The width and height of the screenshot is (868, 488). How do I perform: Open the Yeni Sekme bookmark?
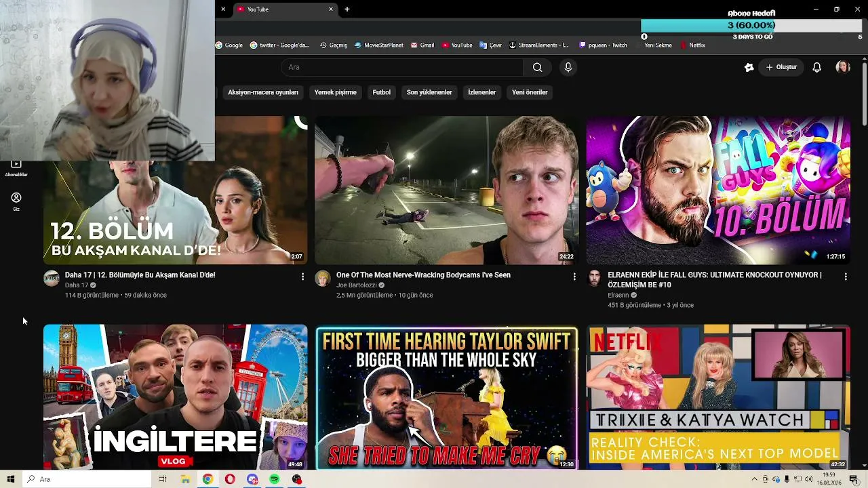658,45
